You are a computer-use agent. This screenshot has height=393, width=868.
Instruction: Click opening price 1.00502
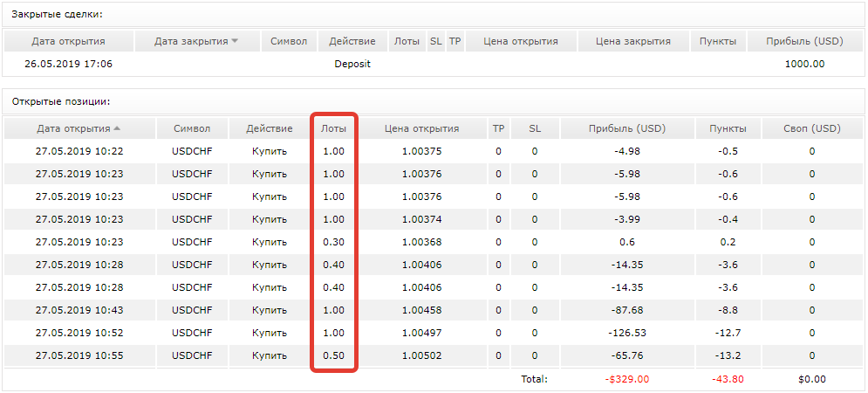(422, 355)
